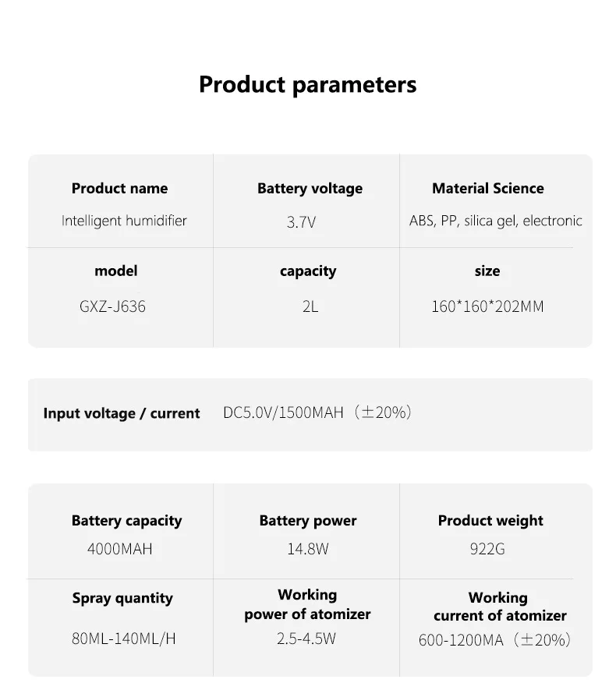The width and height of the screenshot is (616, 690).
Task: Click the Input voltage / current label
Action: (122, 413)
